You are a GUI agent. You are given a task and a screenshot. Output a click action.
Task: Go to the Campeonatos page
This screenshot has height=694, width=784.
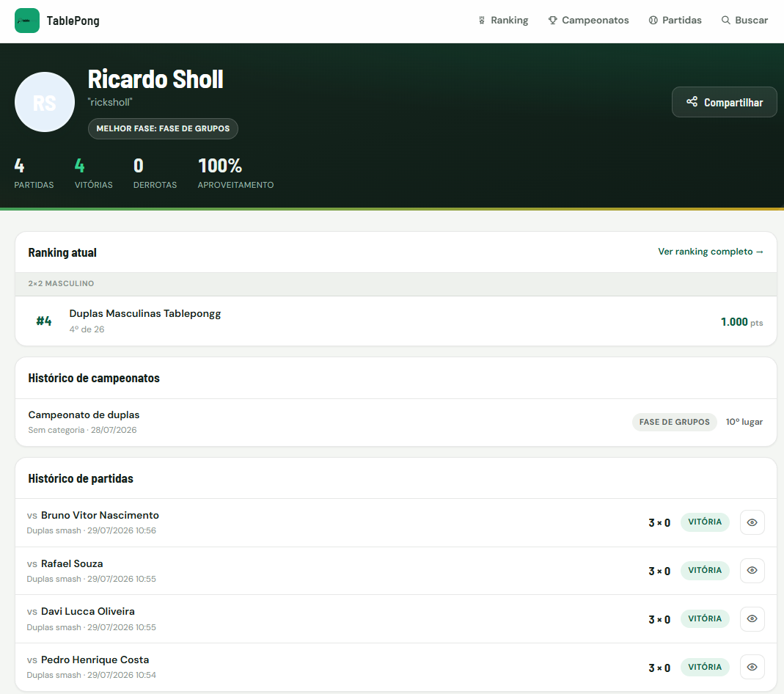588,21
